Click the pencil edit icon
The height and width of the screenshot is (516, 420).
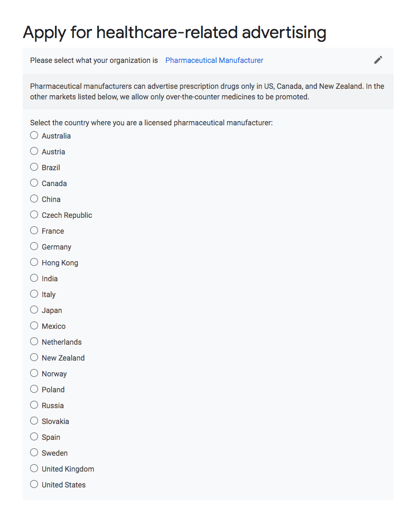click(378, 60)
